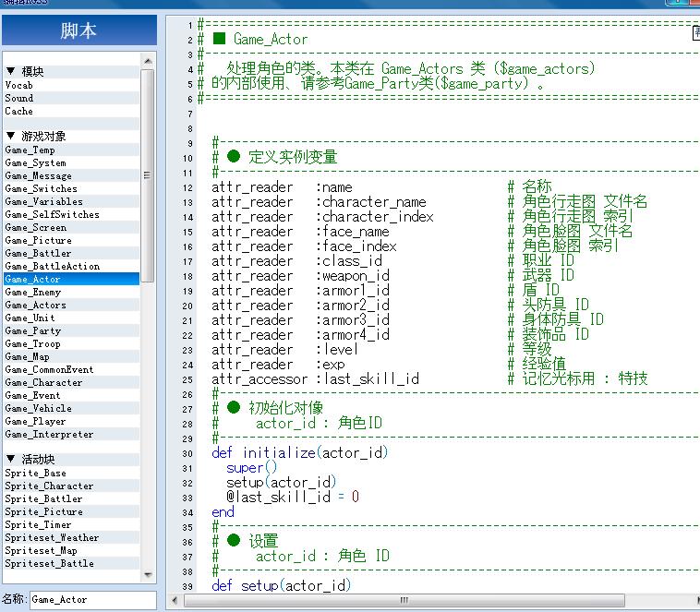Open the Spriteset_Battle script
Screen dimensions: 700x612
click(71, 564)
